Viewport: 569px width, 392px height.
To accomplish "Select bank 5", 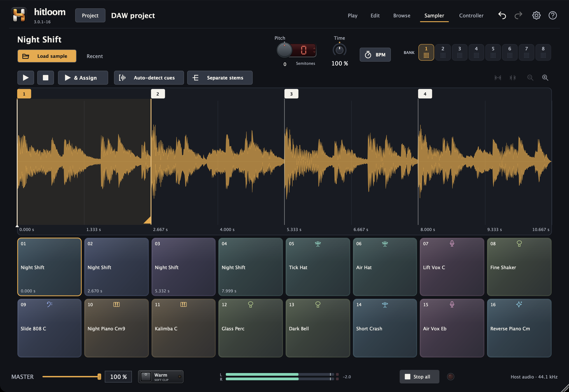I will [x=493, y=52].
